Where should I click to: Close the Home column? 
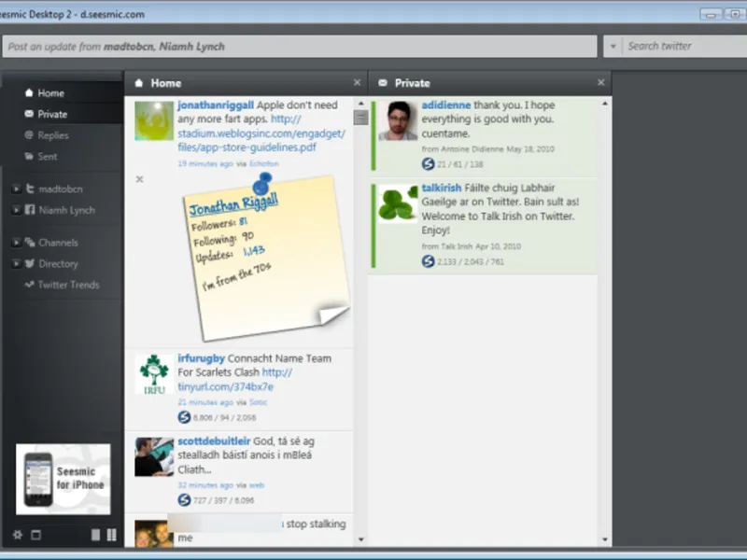(x=358, y=82)
